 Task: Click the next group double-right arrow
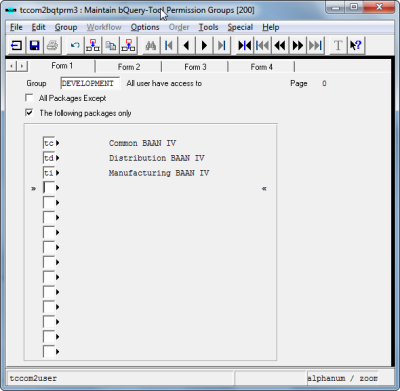click(298, 45)
